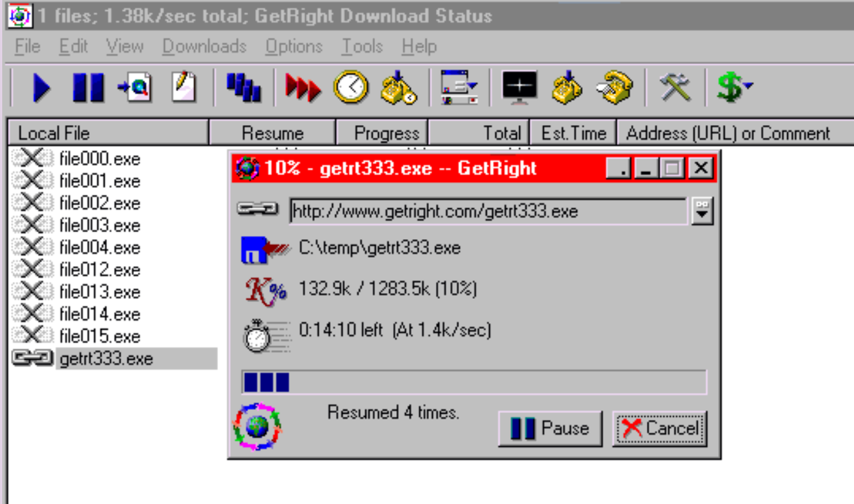Image resolution: width=854 pixels, height=504 pixels.
Task: Sort by the Est.Time column header
Action: pyautogui.click(x=573, y=133)
